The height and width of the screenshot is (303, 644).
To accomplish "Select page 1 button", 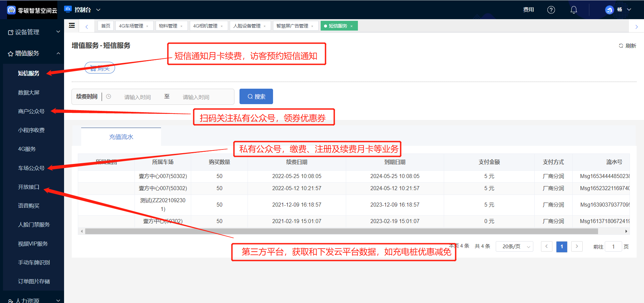I will 562,247.
